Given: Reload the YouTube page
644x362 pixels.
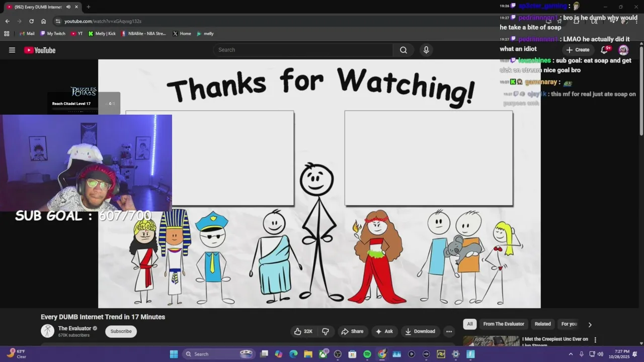Looking at the screenshot, I should (31, 21).
